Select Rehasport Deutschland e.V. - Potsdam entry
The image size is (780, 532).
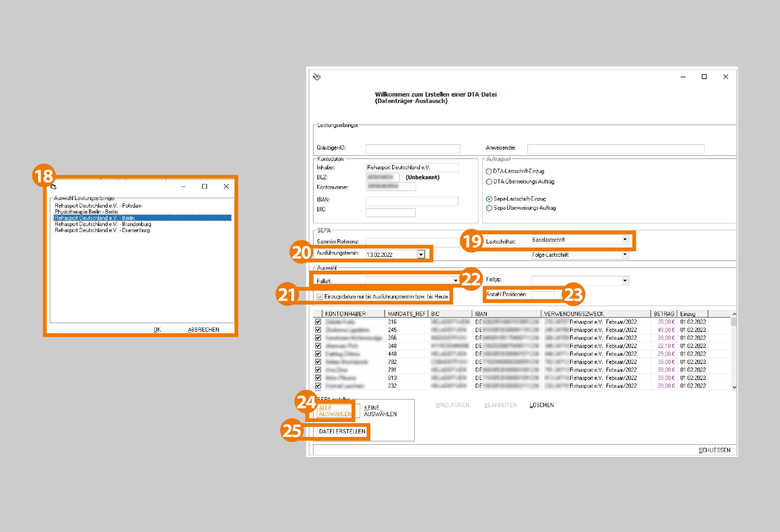98,205
